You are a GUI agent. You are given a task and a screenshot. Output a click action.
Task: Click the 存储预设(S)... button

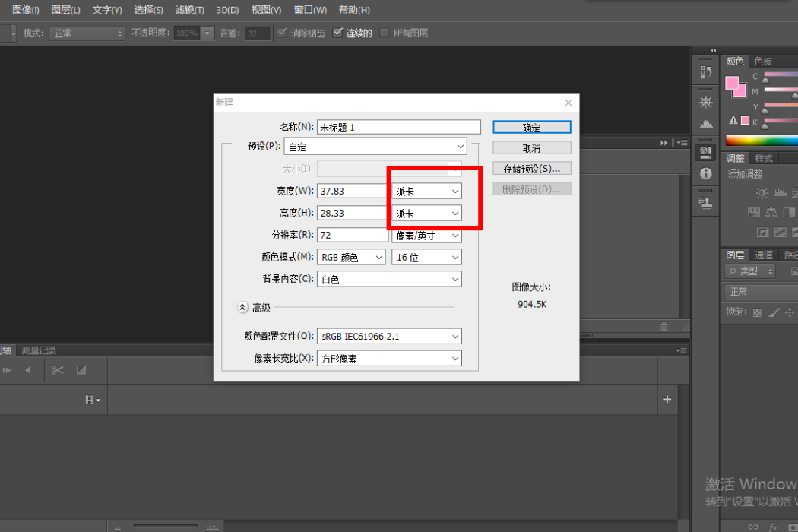[532, 169]
